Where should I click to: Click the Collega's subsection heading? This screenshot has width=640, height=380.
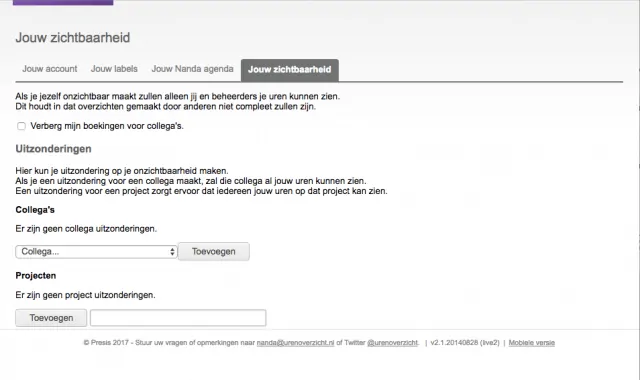point(35,210)
